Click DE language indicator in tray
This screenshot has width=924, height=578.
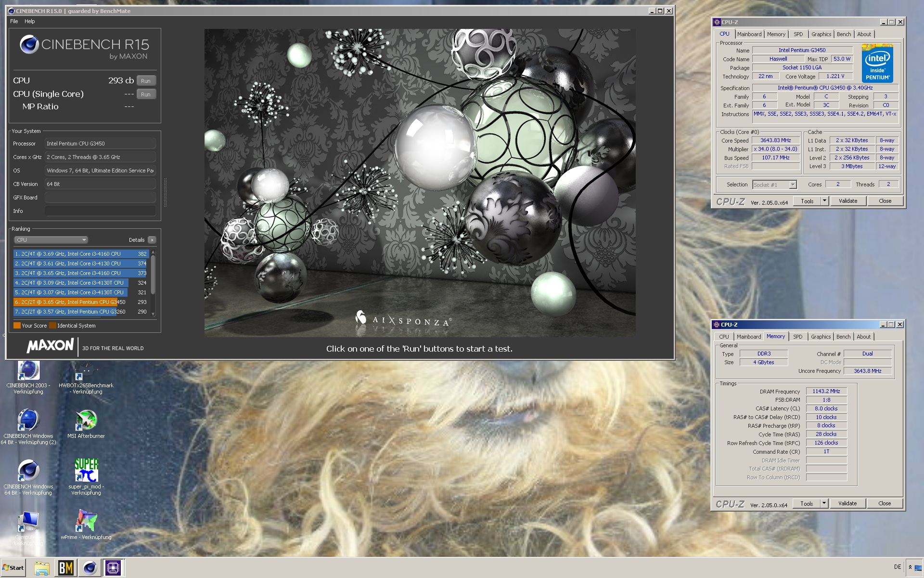point(898,567)
